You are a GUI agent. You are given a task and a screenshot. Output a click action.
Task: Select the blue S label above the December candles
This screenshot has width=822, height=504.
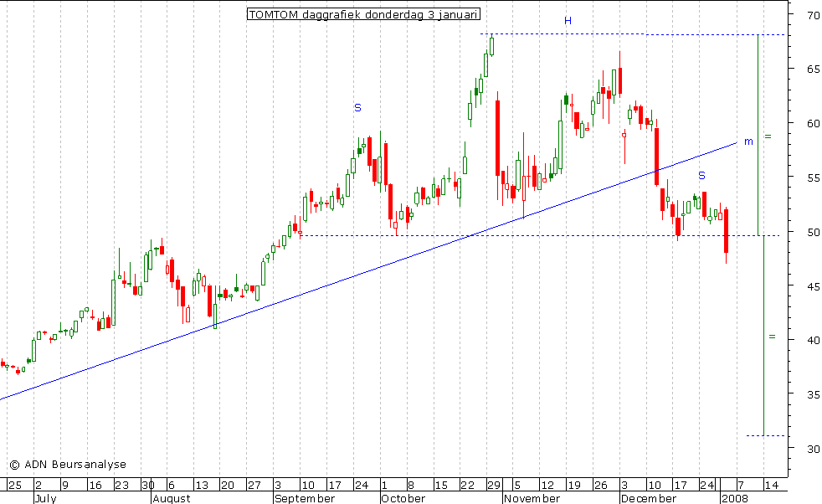click(x=701, y=176)
